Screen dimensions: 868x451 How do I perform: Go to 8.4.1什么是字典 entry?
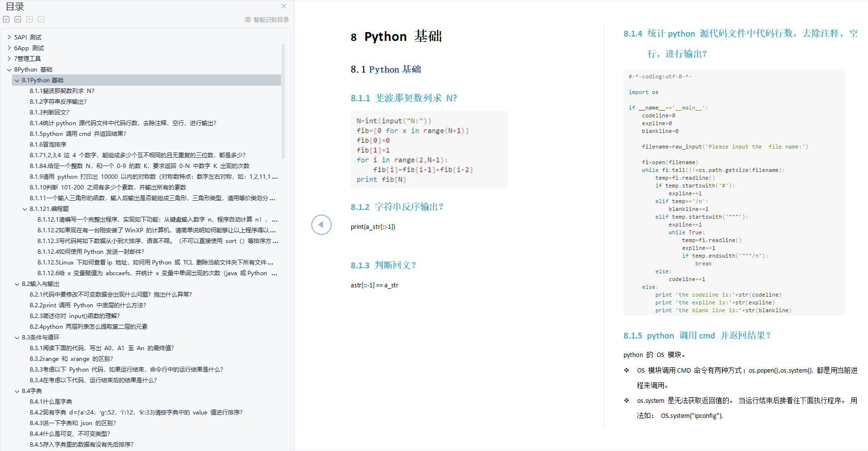coord(51,402)
